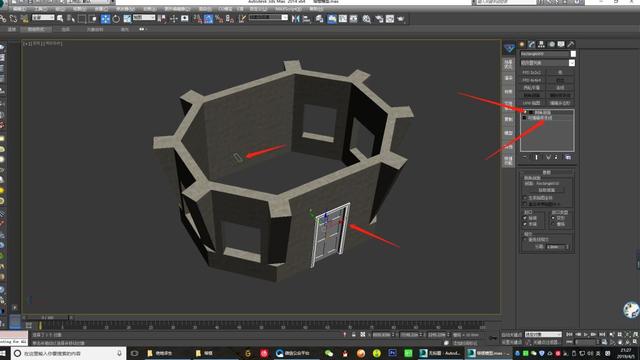Click the Play Animation button
The width and height of the screenshot is (640, 360).
(586, 334)
